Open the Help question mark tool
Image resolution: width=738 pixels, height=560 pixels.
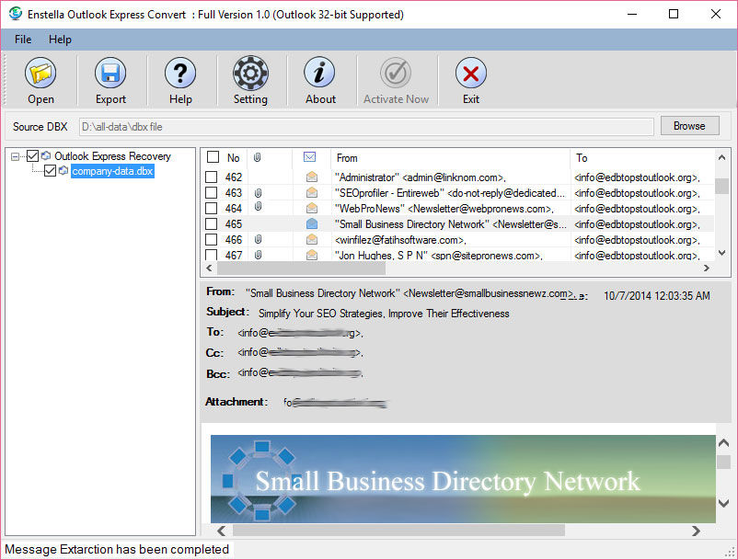coord(180,74)
